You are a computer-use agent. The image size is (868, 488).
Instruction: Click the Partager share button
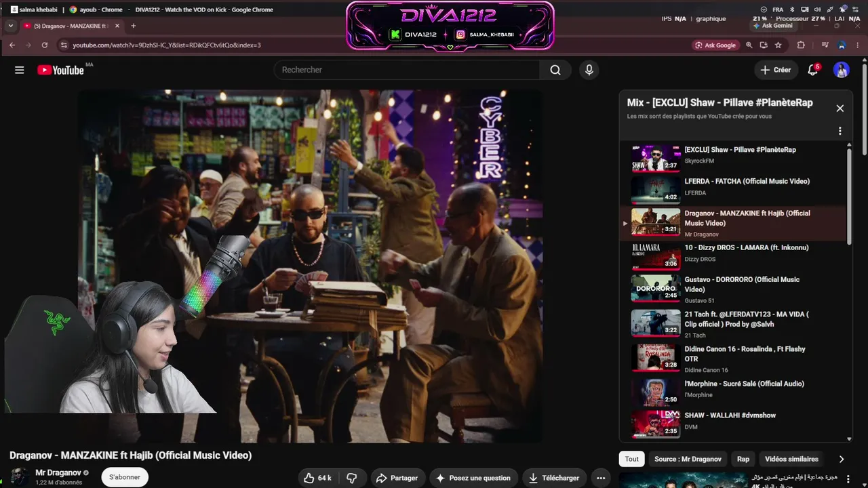coord(397,478)
